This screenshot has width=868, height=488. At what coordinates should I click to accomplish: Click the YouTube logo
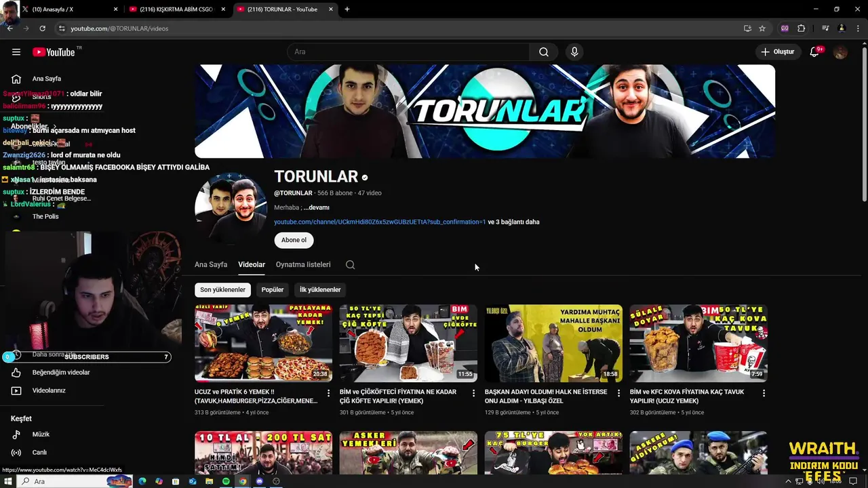coord(54,52)
